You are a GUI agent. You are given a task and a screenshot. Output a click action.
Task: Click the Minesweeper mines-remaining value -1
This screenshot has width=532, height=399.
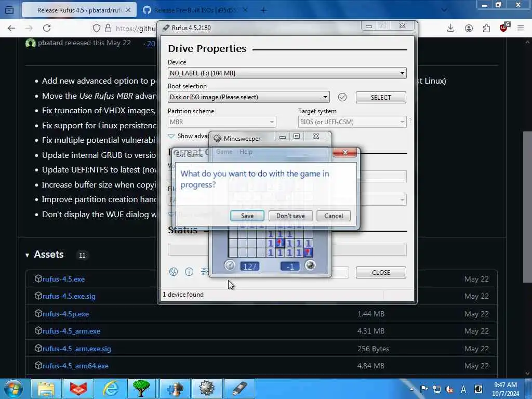point(290,267)
